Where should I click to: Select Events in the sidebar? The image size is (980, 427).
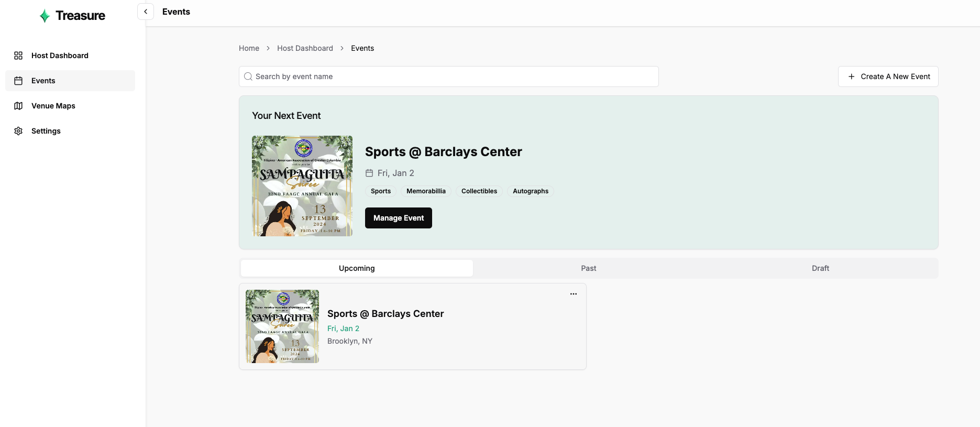(x=70, y=81)
